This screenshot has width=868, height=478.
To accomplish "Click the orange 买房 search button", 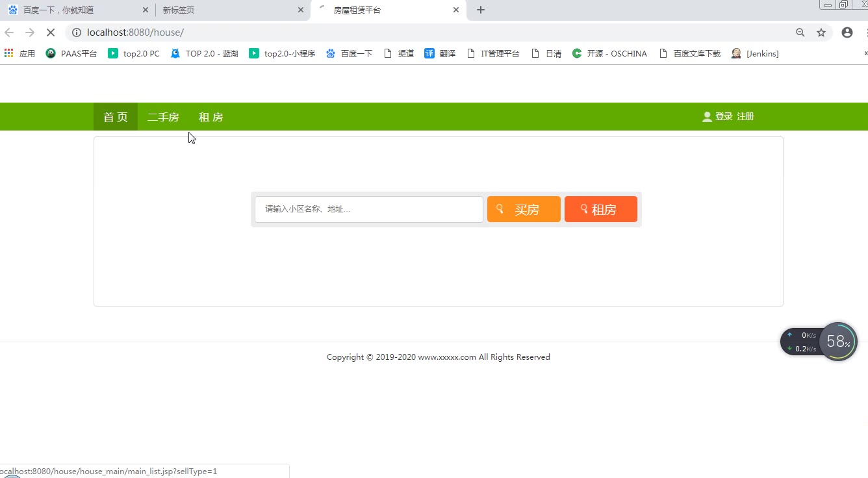I will [x=524, y=209].
